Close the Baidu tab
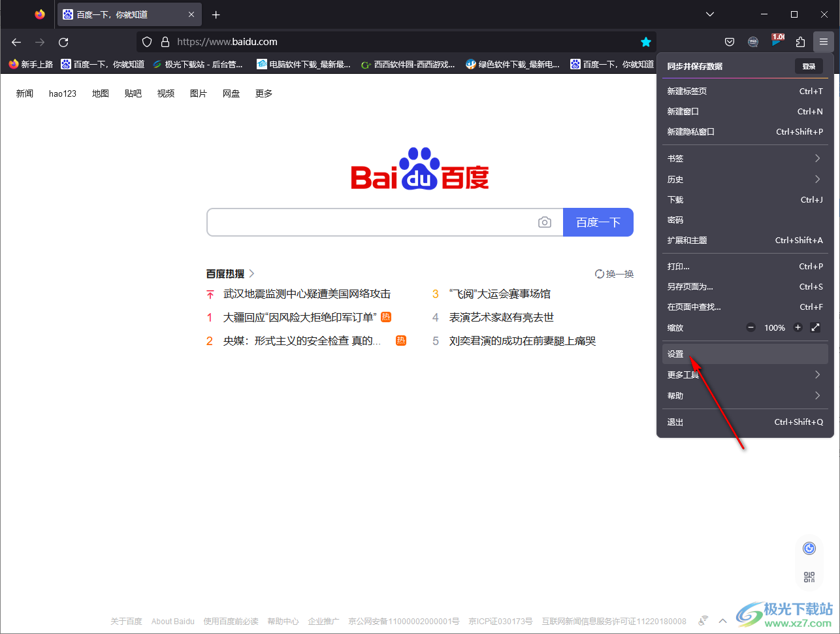 [191, 14]
